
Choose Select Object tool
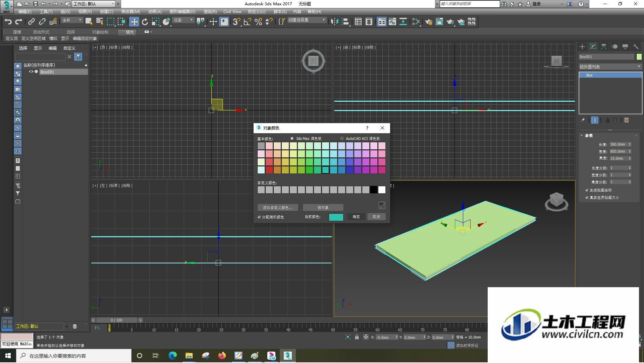point(89,22)
